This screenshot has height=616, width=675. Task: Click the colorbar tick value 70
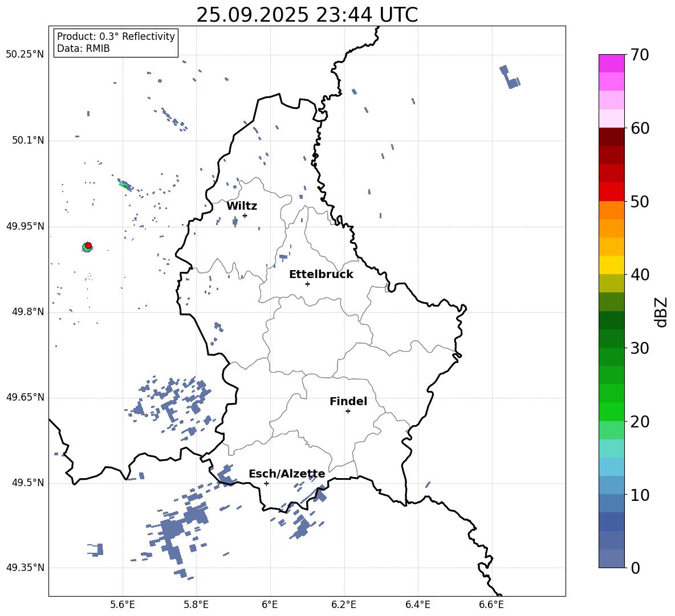point(640,55)
